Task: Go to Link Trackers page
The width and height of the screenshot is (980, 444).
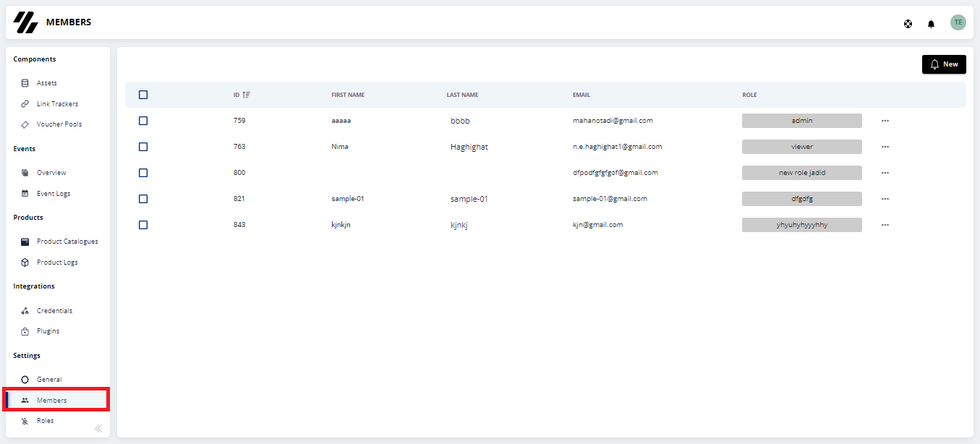Action: [58, 104]
